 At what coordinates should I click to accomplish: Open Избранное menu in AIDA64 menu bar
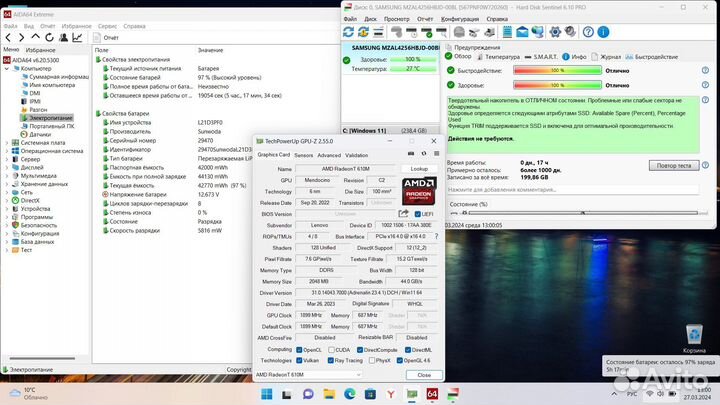tap(76, 26)
